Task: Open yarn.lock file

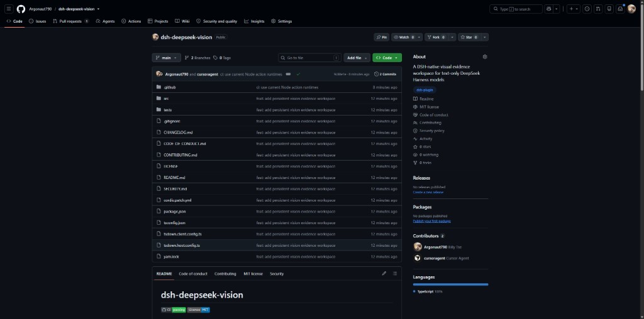Action: tap(171, 257)
